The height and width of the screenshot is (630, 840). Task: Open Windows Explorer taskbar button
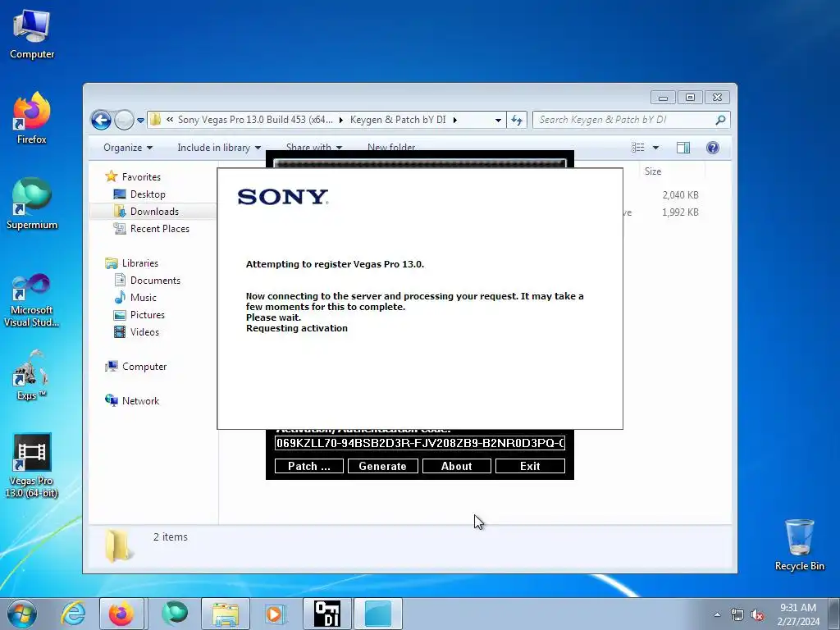(x=226, y=614)
